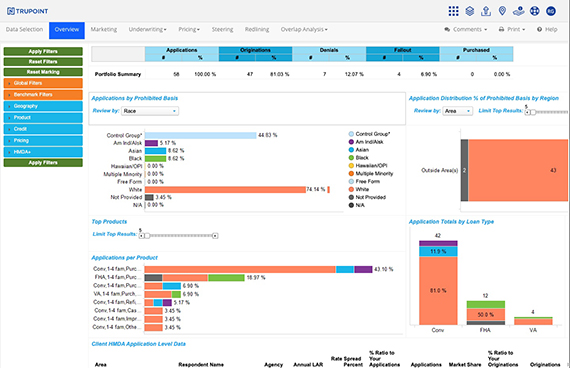
Task: Toggle Black legend marker
Action: [351, 157]
